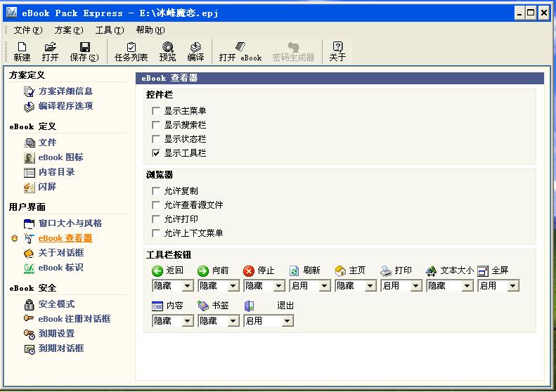Click the 窗口大小与风格 window icon

pos(29,223)
